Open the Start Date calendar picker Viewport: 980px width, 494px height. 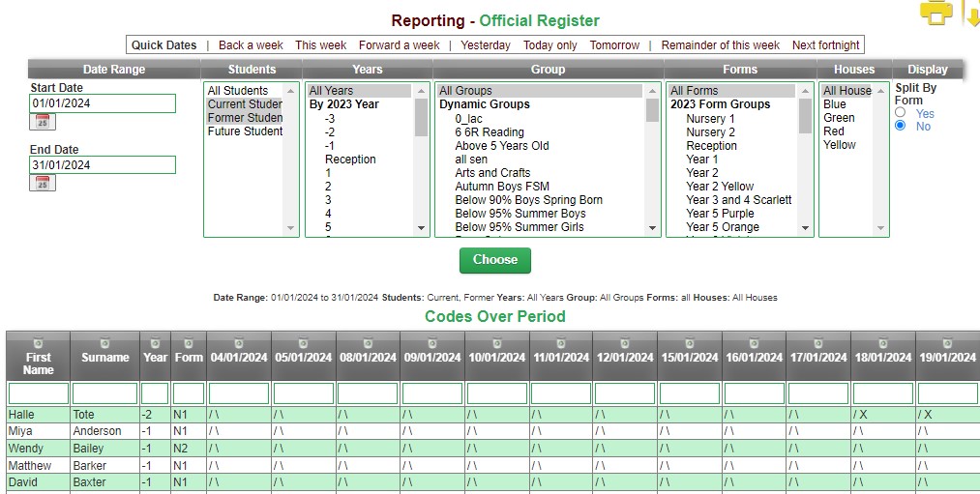[x=43, y=121]
